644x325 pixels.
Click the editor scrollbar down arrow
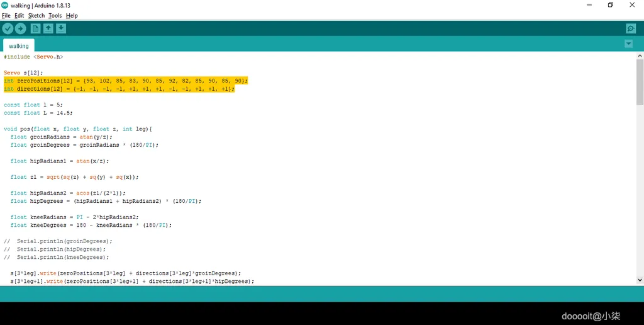pos(640,280)
